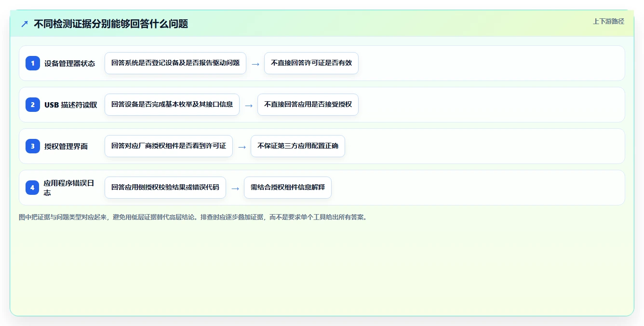Click the number 3 badge for 授权管理界面
Image resolution: width=644 pixels, height=326 pixels.
click(x=33, y=146)
